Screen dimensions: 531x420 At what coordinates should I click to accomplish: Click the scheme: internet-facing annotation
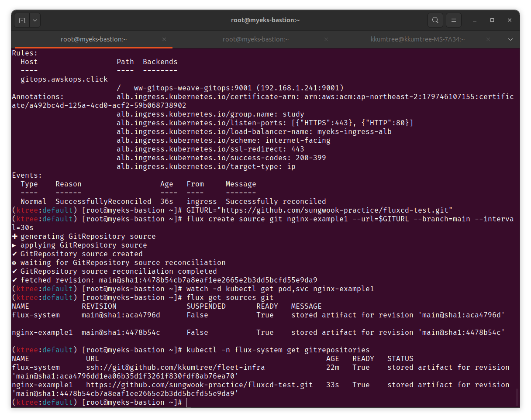(x=224, y=140)
